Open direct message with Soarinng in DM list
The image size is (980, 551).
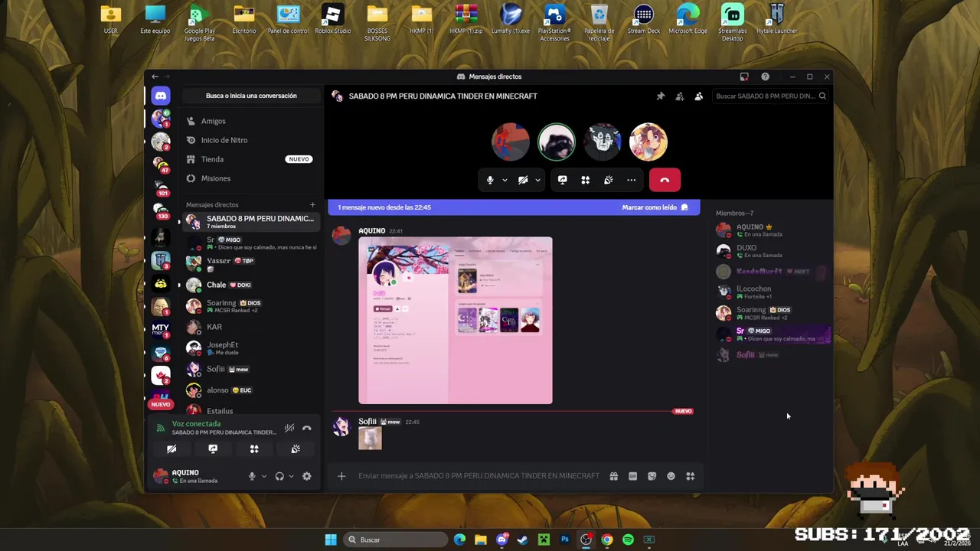250,306
